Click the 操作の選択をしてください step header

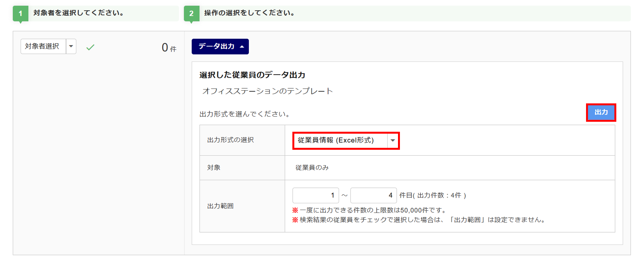tap(250, 13)
